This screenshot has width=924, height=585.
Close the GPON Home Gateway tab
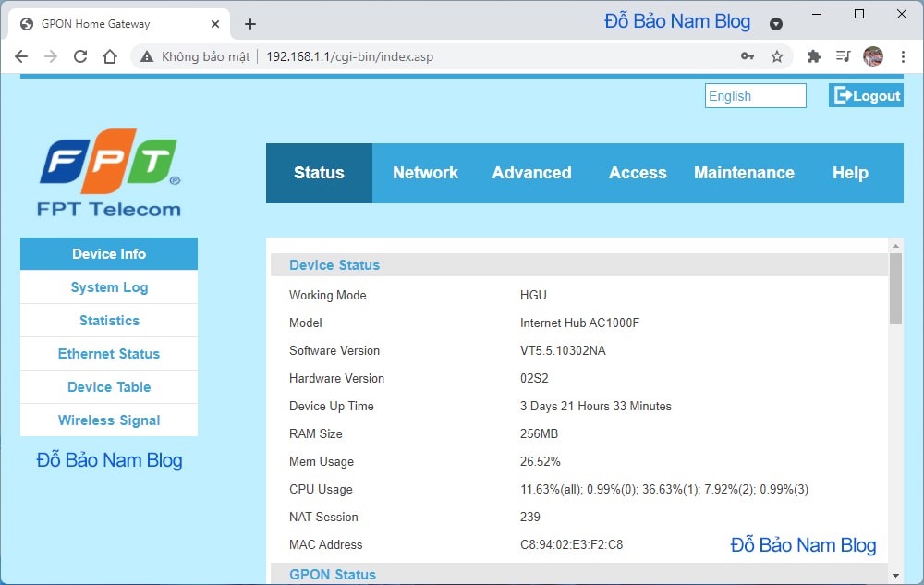pos(215,24)
